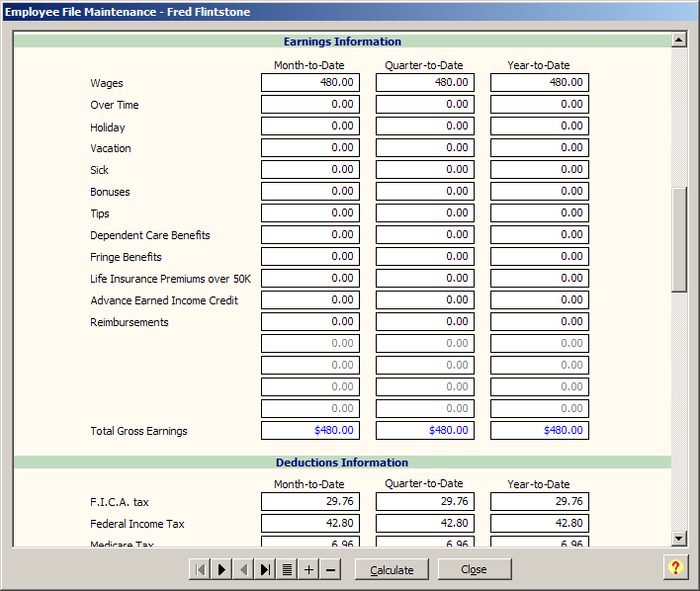
Task: Click the vertical scrollbar thumb
Action: click(679, 238)
